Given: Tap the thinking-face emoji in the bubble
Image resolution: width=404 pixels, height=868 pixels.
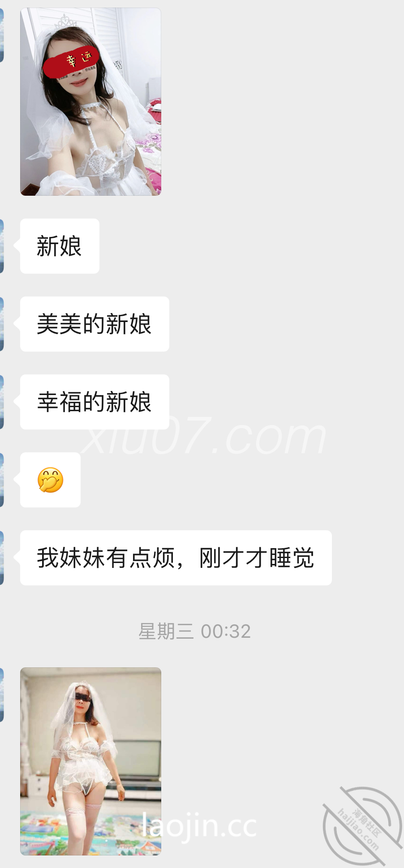Looking at the screenshot, I should [50, 480].
